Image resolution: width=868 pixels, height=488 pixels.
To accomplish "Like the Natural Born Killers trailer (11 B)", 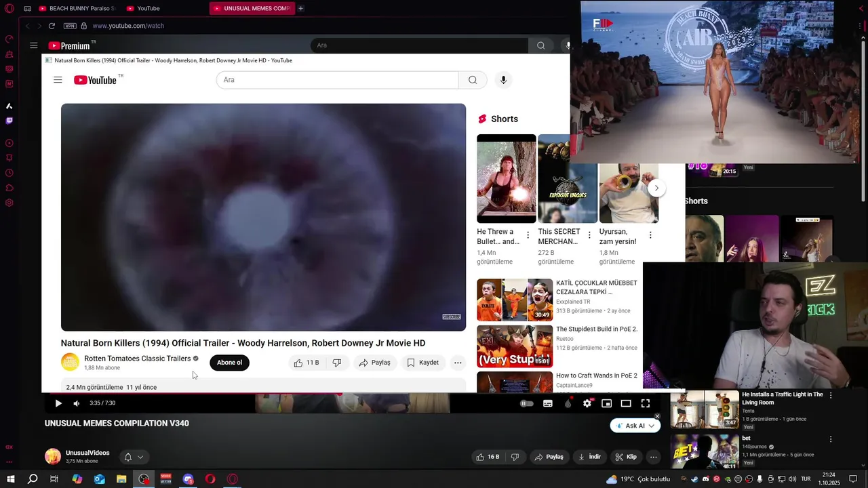I will [x=307, y=363].
